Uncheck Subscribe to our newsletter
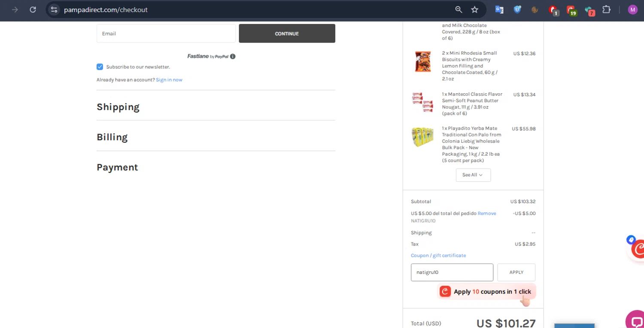Viewport: 644px width, 328px height. [x=100, y=67]
